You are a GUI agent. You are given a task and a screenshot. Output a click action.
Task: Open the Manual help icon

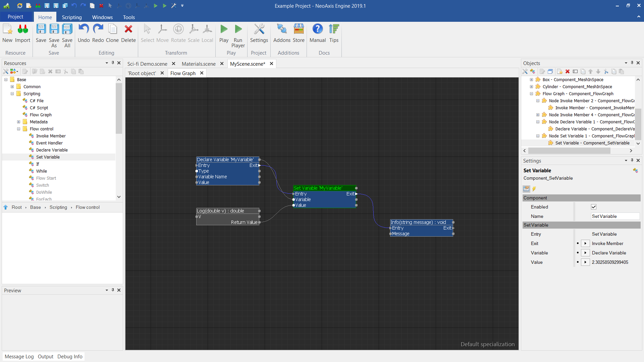317,29
